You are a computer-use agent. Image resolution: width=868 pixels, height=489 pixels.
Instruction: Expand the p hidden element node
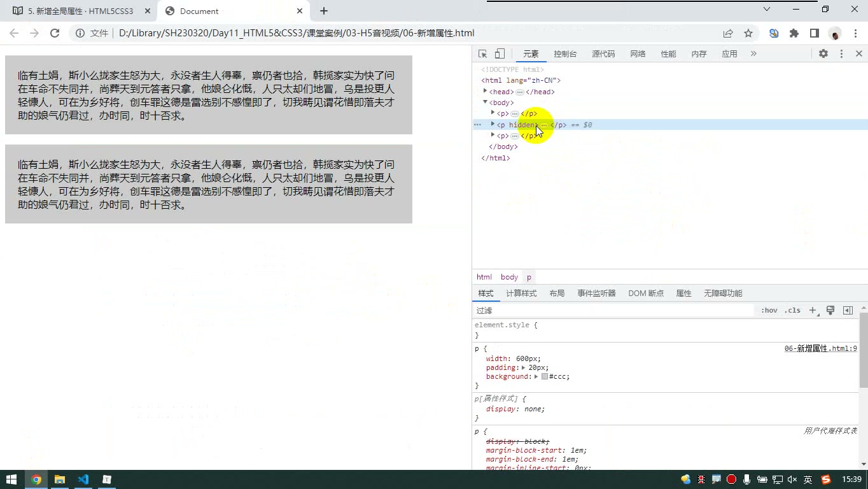493,124
